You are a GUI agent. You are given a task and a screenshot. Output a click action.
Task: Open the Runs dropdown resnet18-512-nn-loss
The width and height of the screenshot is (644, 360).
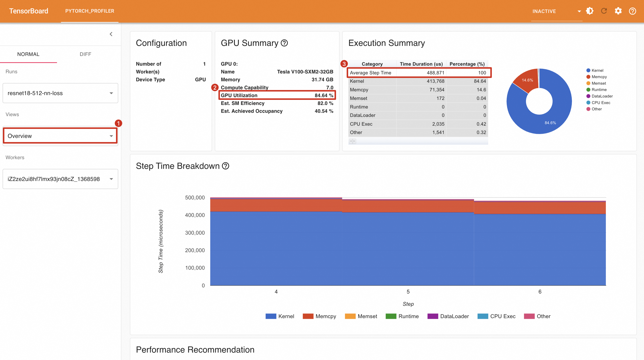click(60, 93)
